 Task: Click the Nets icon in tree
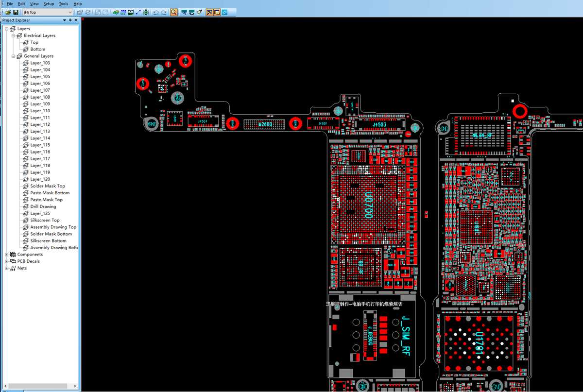click(x=13, y=268)
